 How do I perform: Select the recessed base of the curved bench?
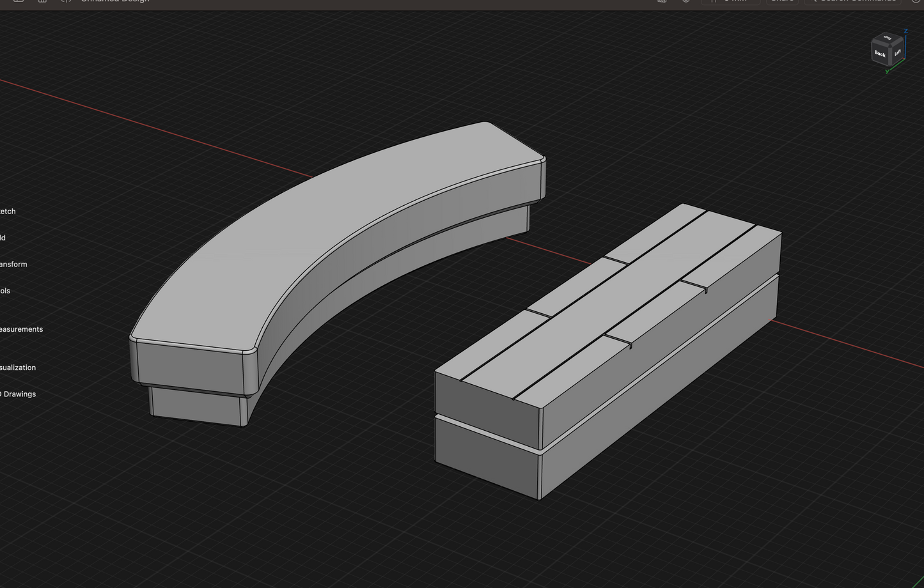198,406
